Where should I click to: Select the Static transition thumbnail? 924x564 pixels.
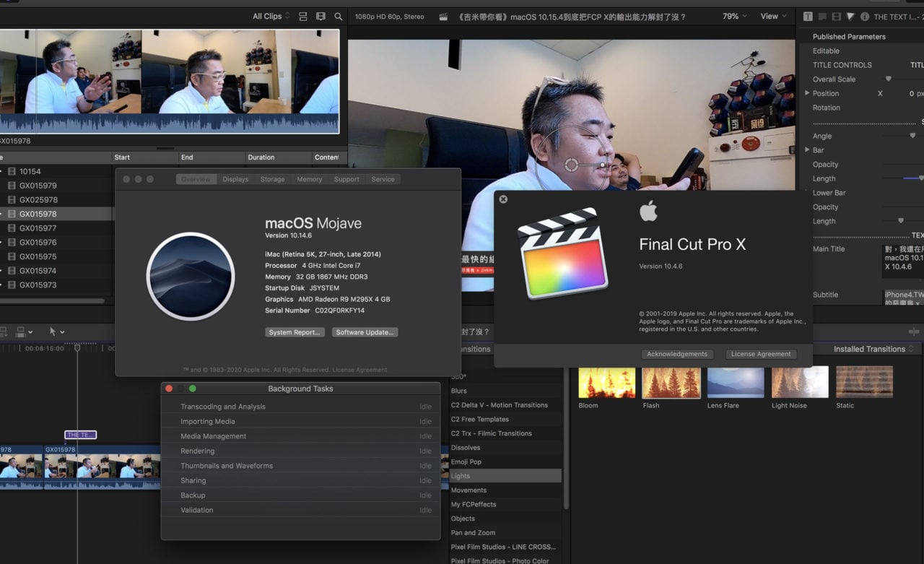[864, 382]
